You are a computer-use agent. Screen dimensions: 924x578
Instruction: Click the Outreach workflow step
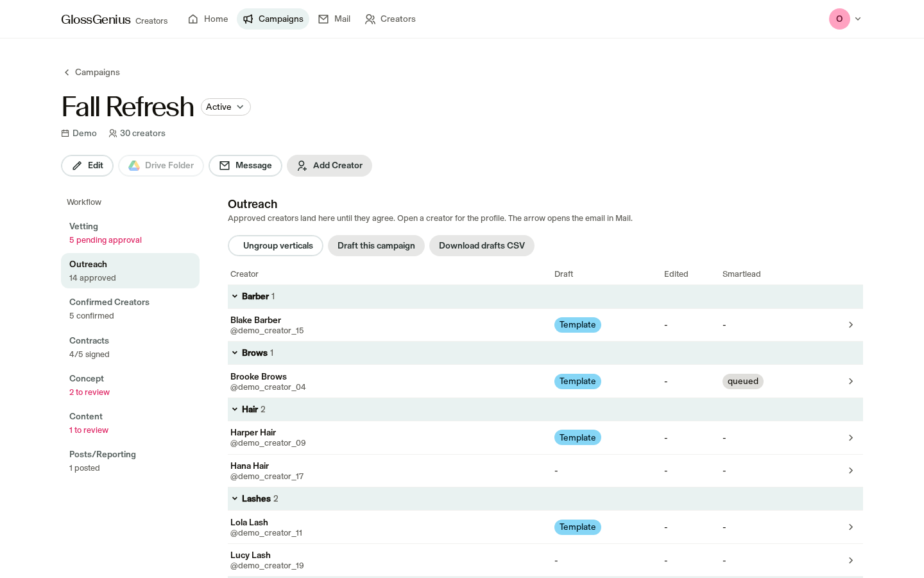click(130, 271)
